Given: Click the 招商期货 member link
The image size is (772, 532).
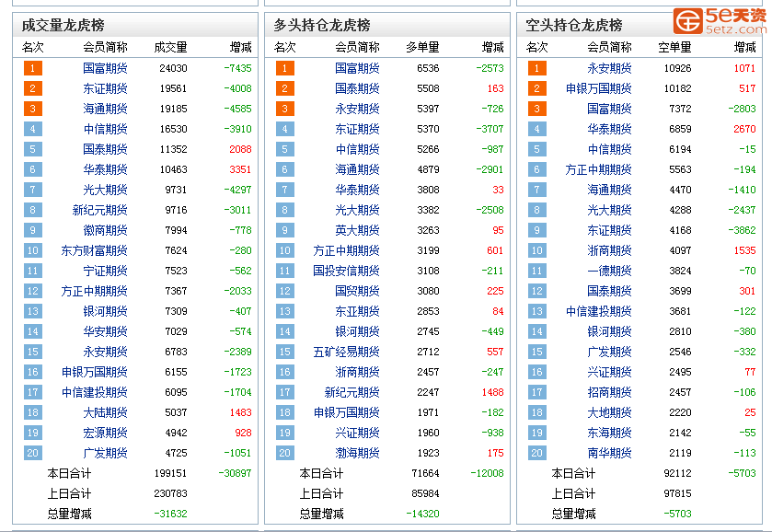Looking at the screenshot, I should [609, 392].
